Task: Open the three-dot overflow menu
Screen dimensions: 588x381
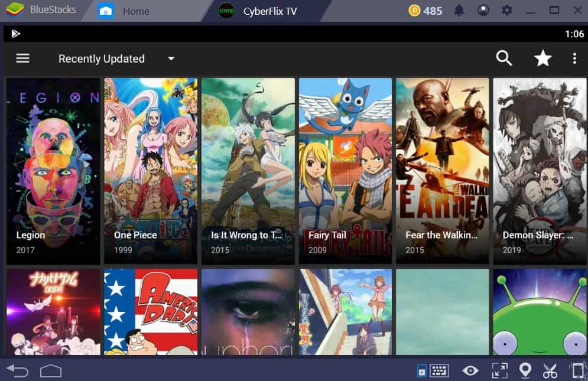Action: (574, 58)
